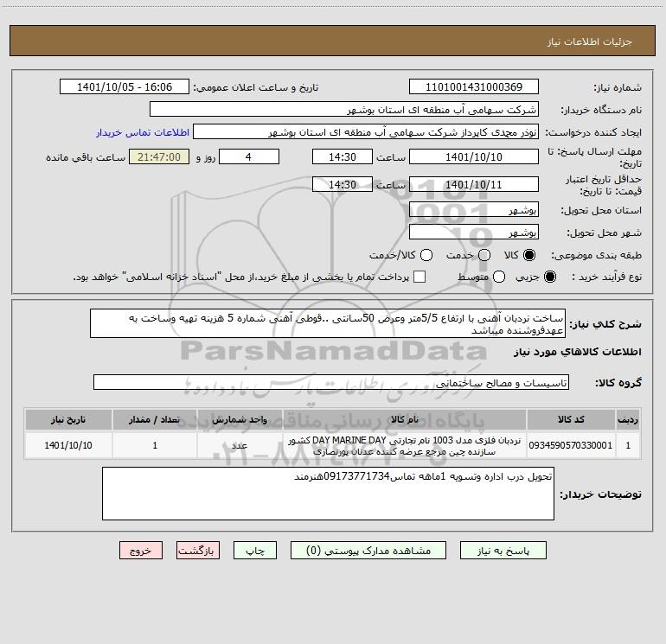
Task: Select the متوسط purchase type radio
Action: point(499,277)
